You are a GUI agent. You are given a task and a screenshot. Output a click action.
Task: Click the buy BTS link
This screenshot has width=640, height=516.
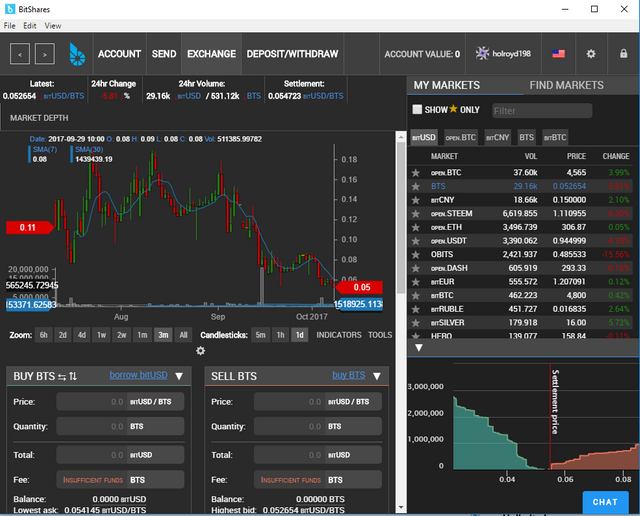(x=349, y=375)
